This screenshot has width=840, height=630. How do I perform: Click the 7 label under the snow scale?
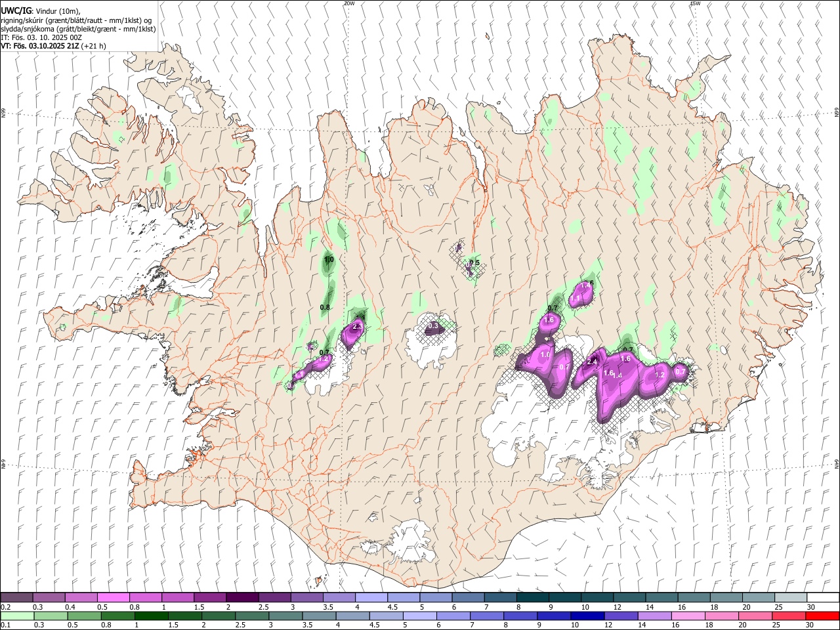486,607
